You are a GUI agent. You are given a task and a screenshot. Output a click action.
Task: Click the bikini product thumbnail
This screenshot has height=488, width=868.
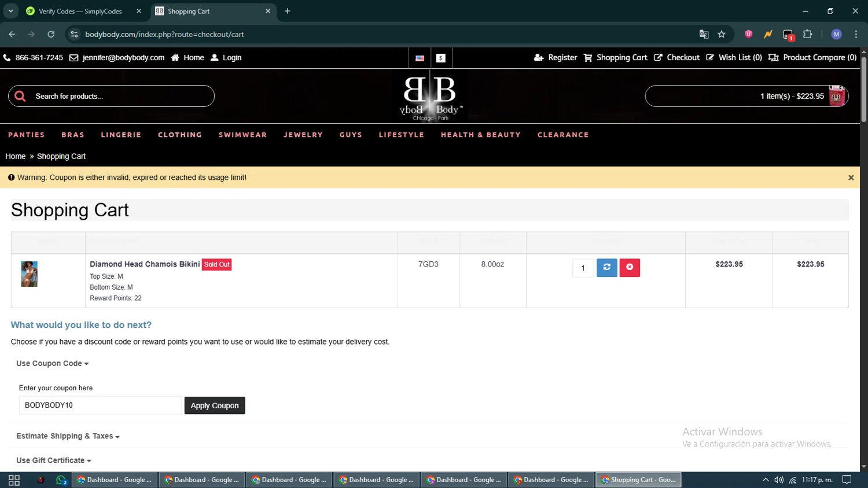click(x=30, y=274)
